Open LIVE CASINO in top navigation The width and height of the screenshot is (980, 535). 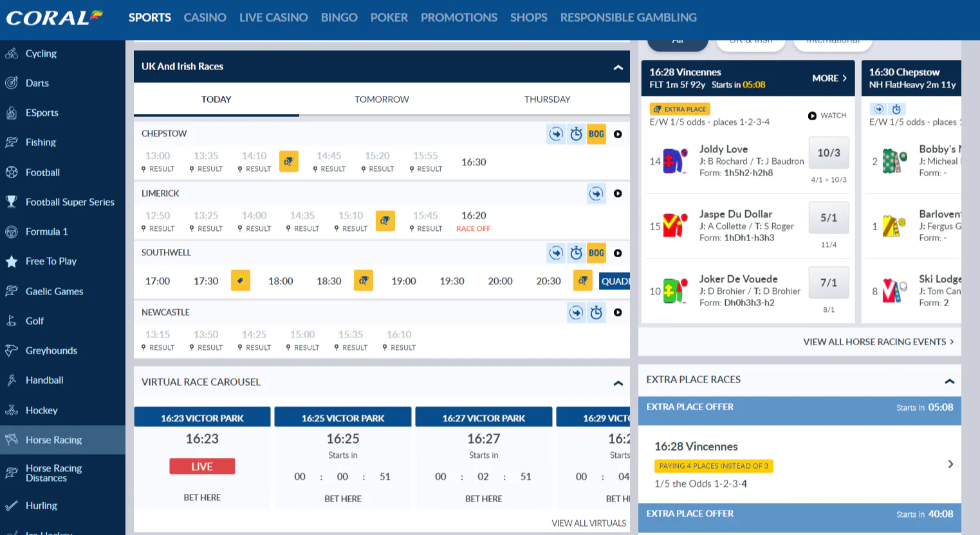273,17
